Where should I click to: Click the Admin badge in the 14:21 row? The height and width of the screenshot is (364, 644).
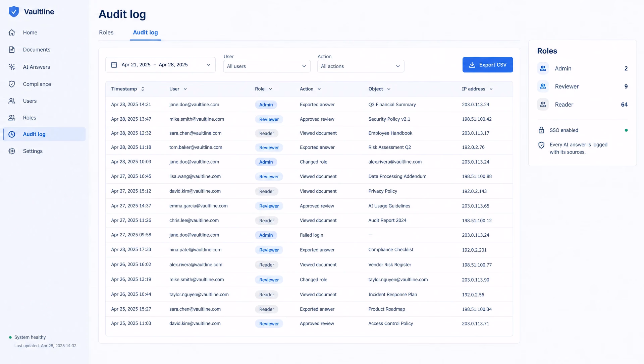point(266,105)
